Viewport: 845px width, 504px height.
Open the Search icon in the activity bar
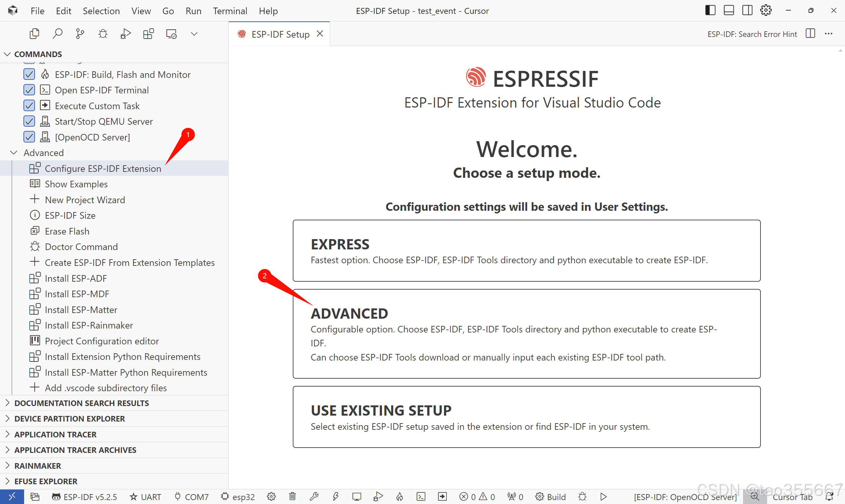[57, 34]
